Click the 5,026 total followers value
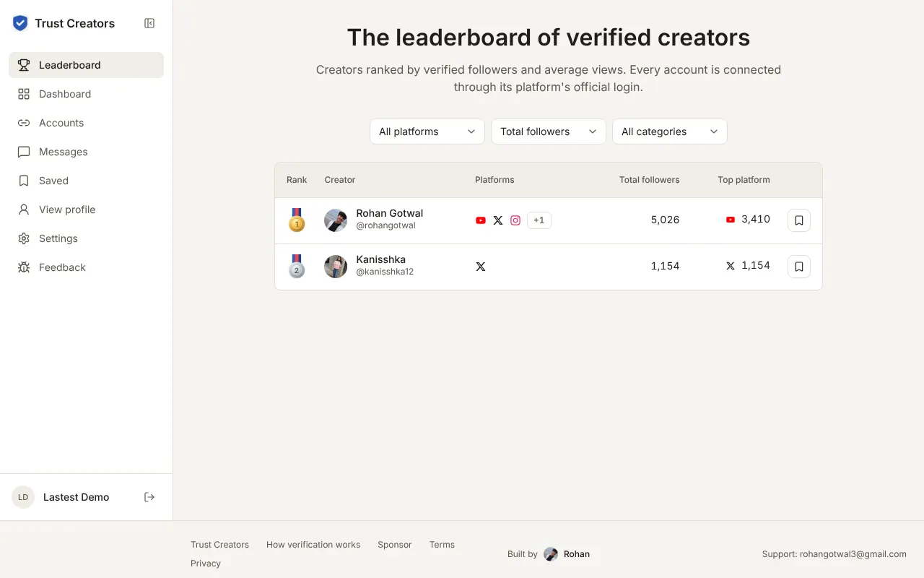 (665, 220)
